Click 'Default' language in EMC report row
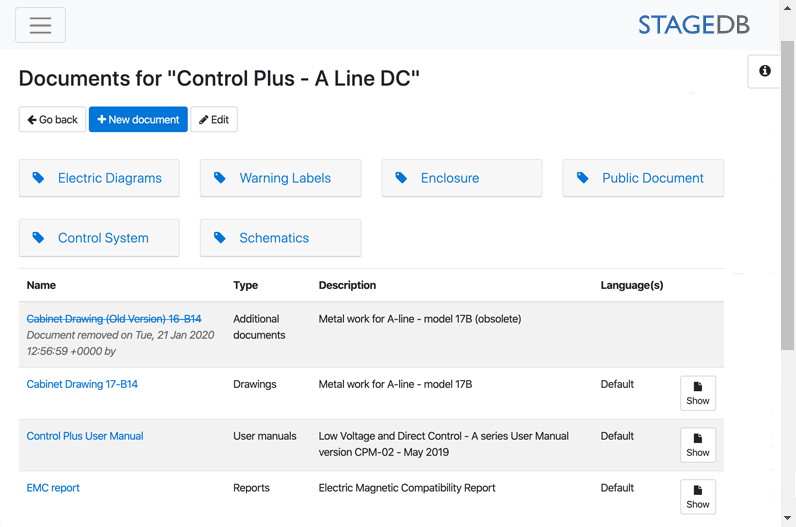796x527 pixels. 617,488
